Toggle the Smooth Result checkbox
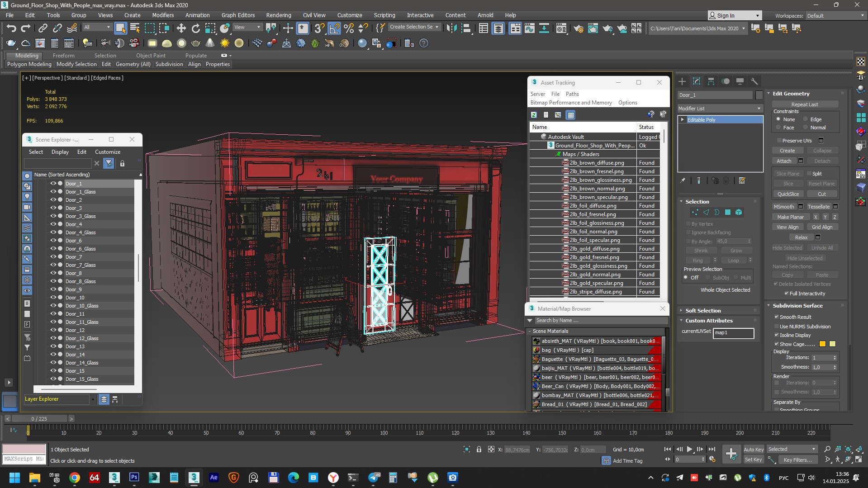The image size is (868, 488). tap(777, 317)
